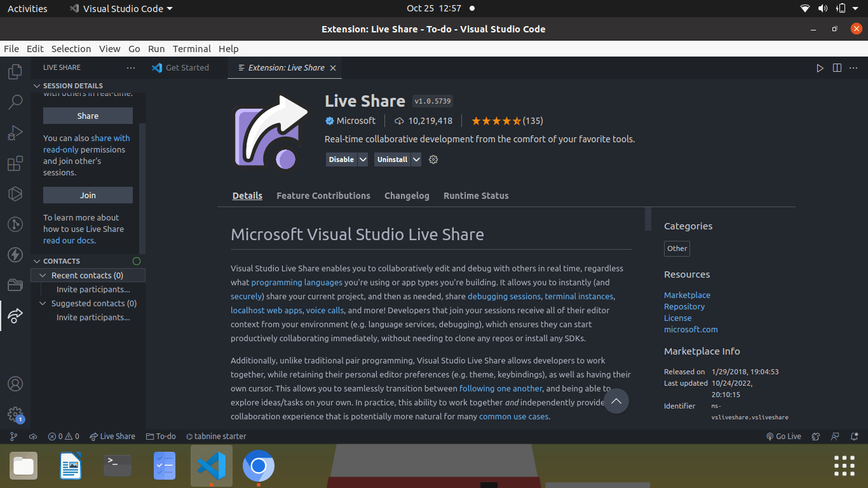Open editor more actions ellipsis
The width and height of the screenshot is (868, 488).
coord(854,68)
